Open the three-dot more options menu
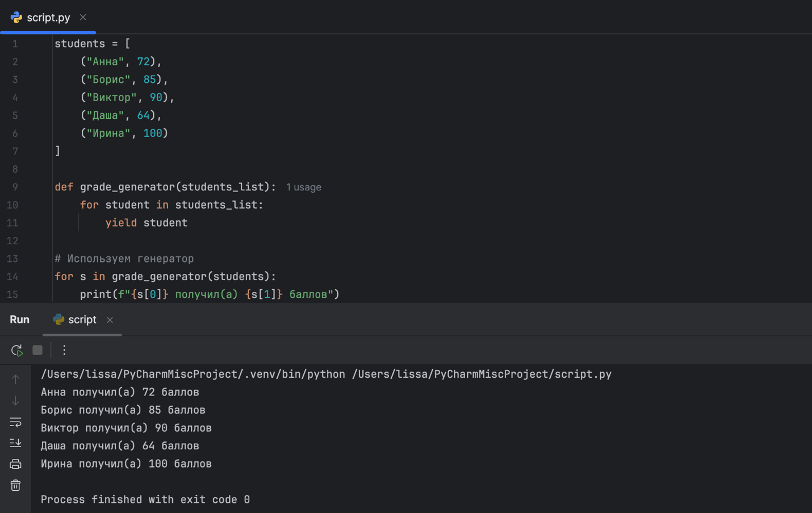This screenshot has height=513, width=812. 64,351
